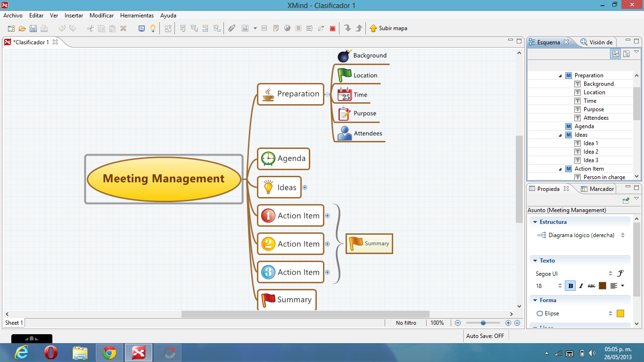Open the Archivo menu

13,16
